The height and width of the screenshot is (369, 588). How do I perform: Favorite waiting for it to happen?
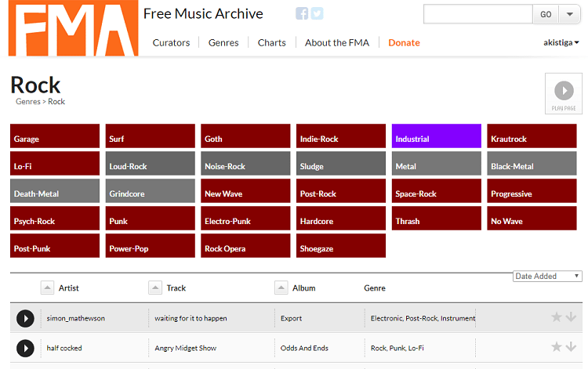pyautogui.click(x=556, y=317)
